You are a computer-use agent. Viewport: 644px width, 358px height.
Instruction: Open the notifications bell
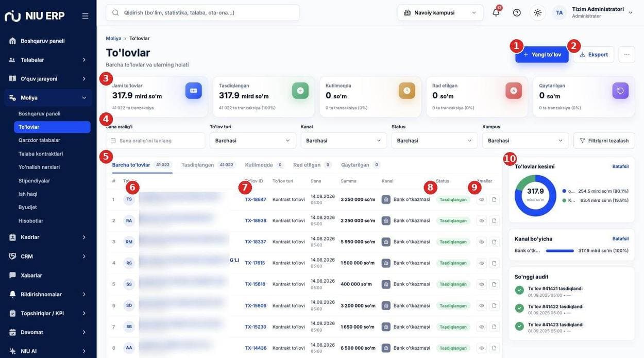point(496,12)
